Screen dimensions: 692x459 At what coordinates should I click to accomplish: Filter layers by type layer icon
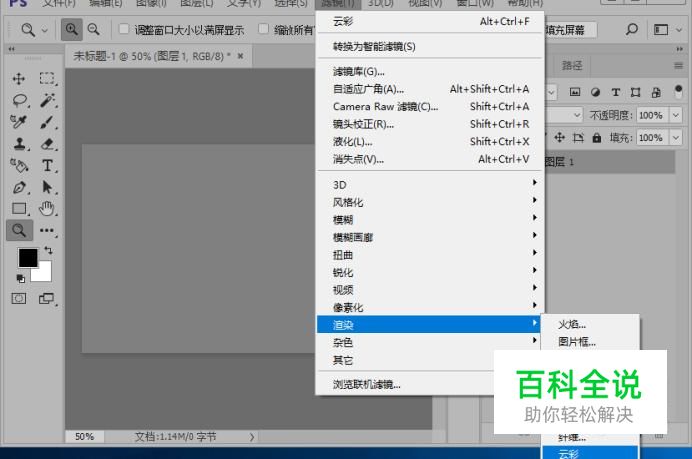pos(616,92)
